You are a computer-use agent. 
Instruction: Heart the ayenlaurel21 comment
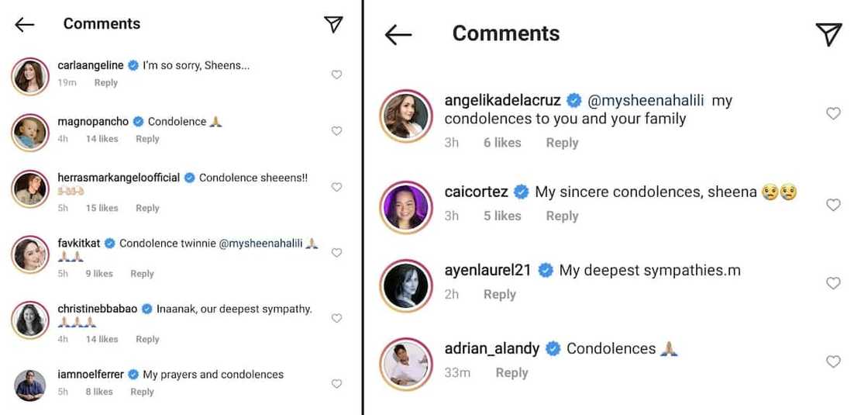(833, 283)
